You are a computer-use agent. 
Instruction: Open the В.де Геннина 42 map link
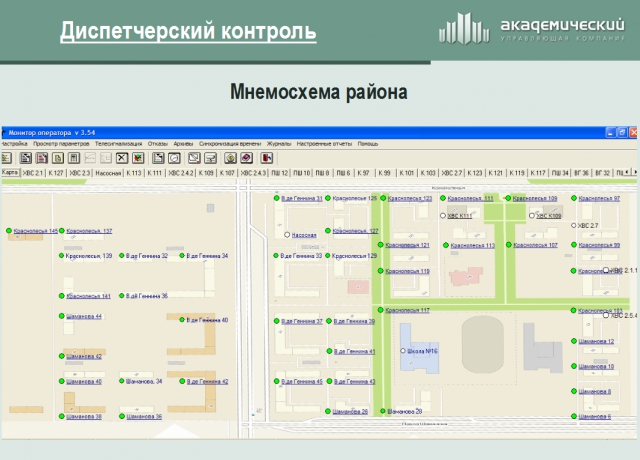(x=207, y=382)
